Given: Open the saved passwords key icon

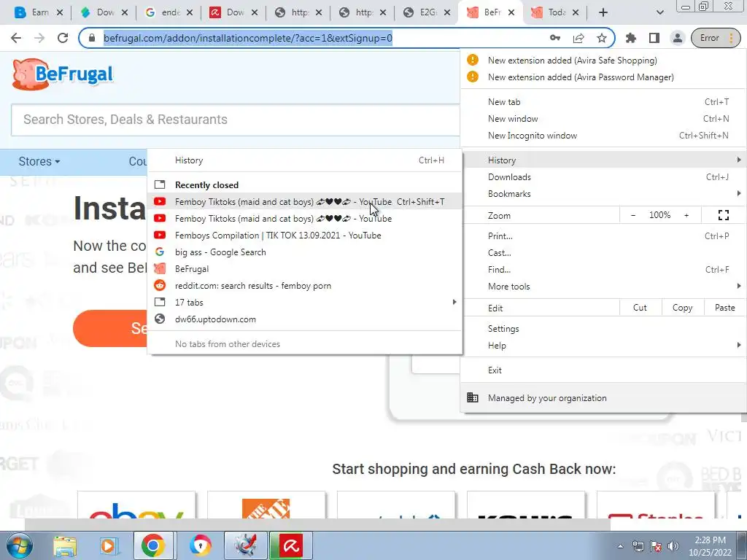Looking at the screenshot, I should [555, 38].
